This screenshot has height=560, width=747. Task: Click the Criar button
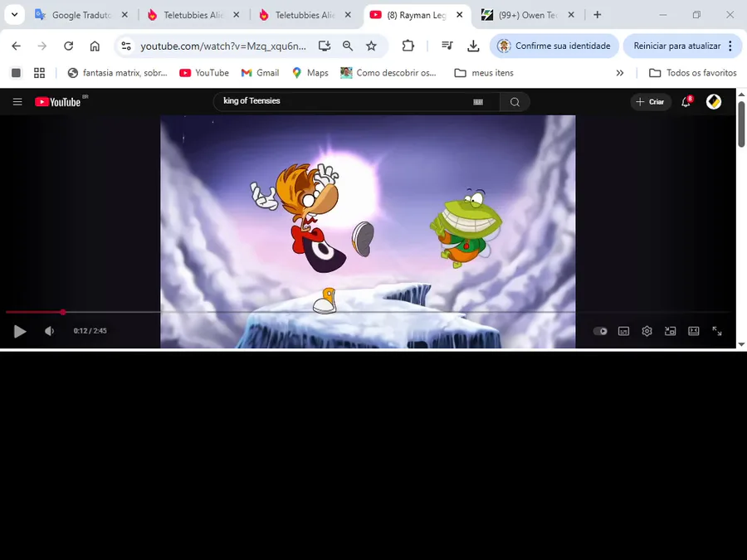click(651, 102)
